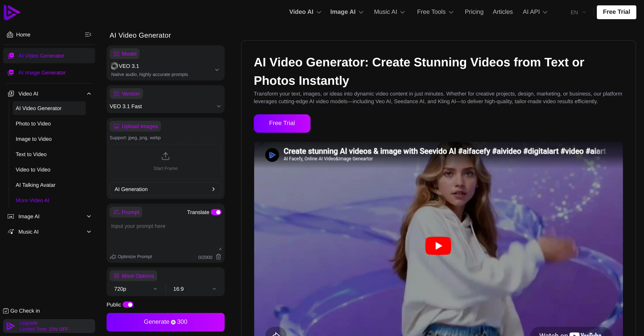This screenshot has height=336, width=644.
Task: Expand the AI Generation row
Action: [x=165, y=189]
